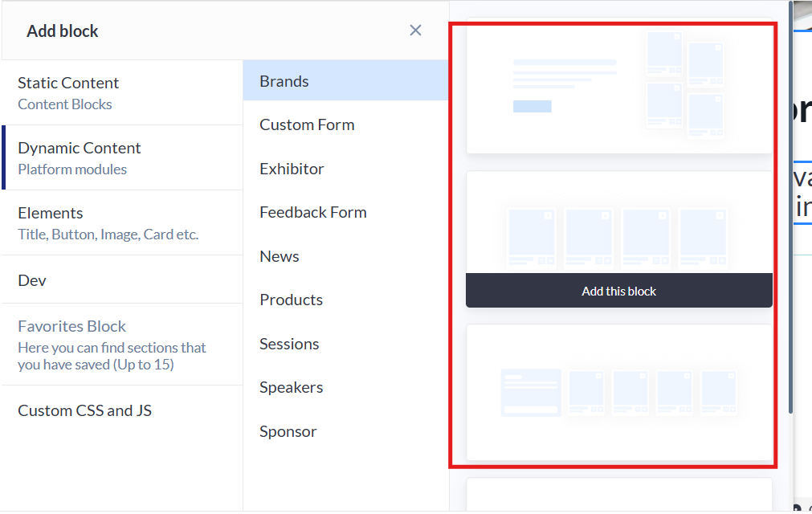Select the text with 2x2 grid layout thumbnail
This screenshot has width=812, height=514.
tap(618, 85)
